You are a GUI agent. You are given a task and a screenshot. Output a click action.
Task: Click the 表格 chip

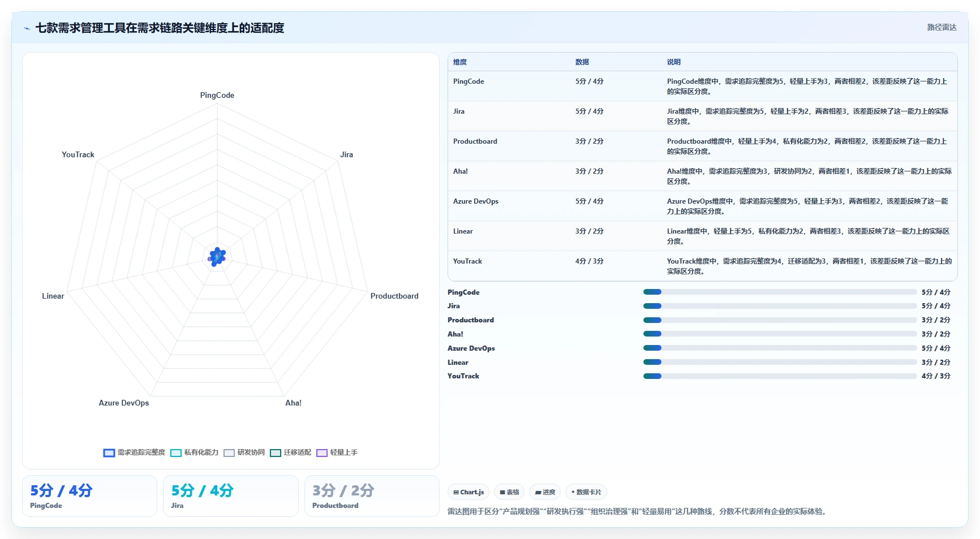click(509, 492)
